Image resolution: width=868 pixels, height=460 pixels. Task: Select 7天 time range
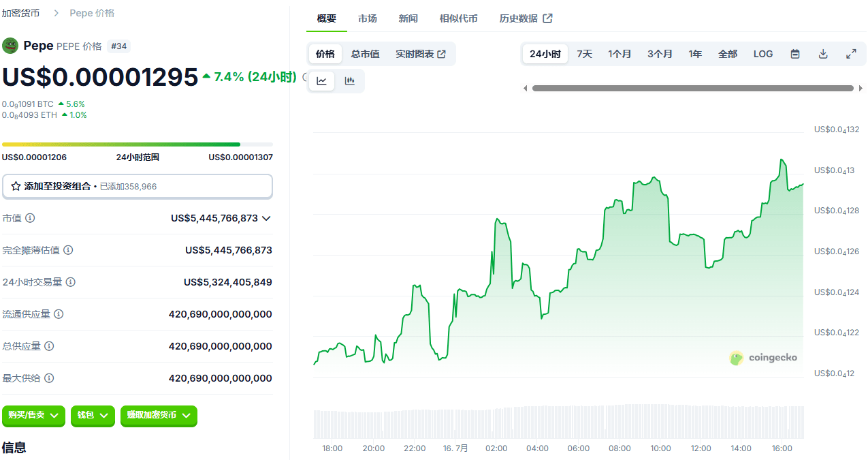pyautogui.click(x=585, y=54)
